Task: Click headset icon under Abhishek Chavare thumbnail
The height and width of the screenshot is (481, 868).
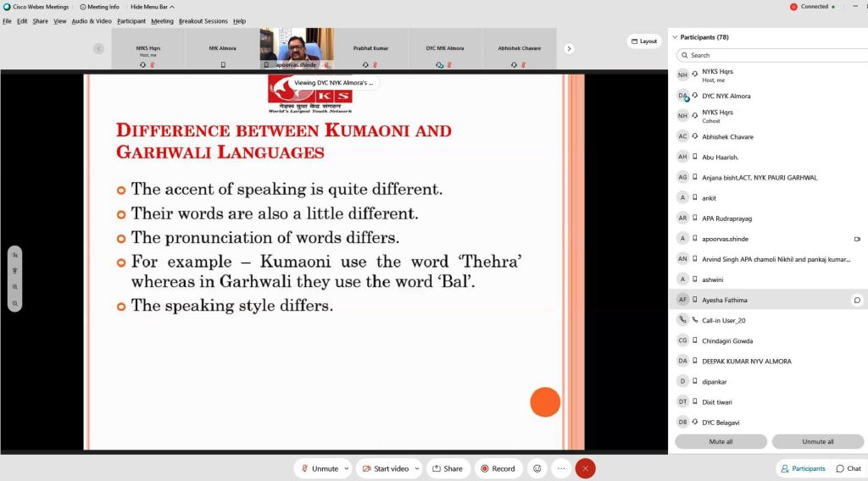Action: (x=514, y=64)
